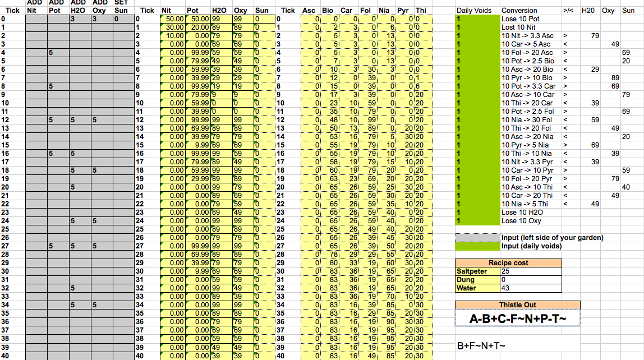The image size is (644, 360).
Task: Click the A-B+C-F~N+P-T~ thistle output box
Action: pyautogui.click(x=517, y=318)
